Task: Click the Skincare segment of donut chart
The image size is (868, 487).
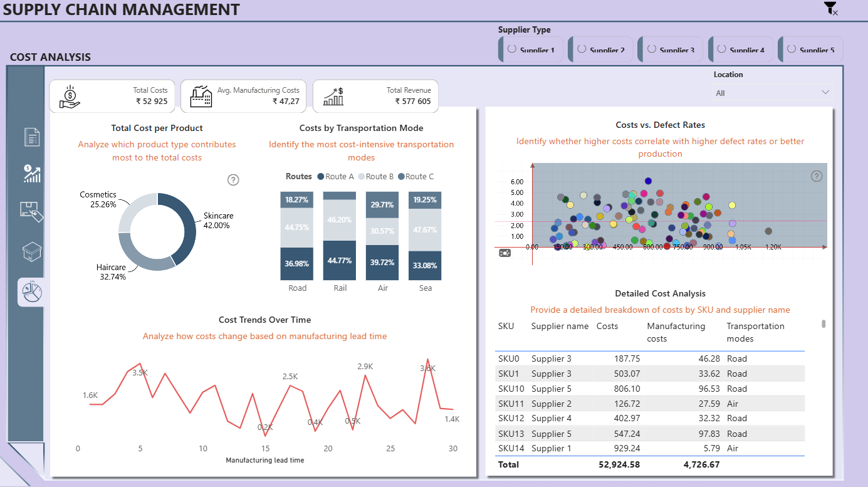Action: (x=185, y=227)
